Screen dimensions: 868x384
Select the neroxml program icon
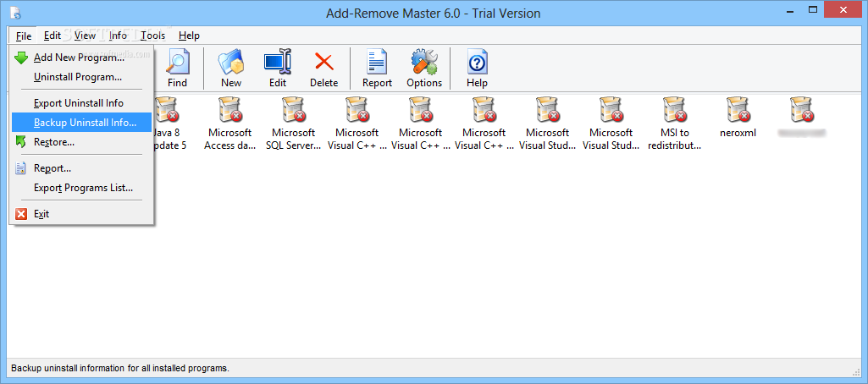click(738, 109)
